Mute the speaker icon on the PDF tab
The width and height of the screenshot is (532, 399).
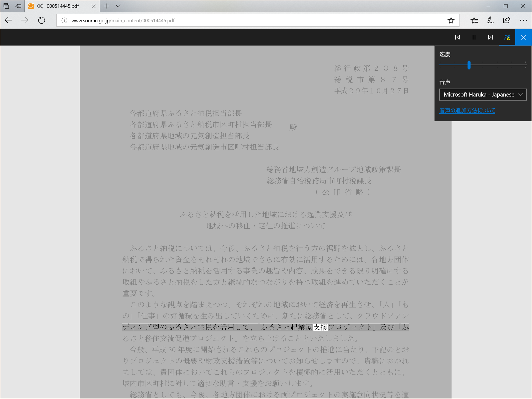tap(40, 6)
